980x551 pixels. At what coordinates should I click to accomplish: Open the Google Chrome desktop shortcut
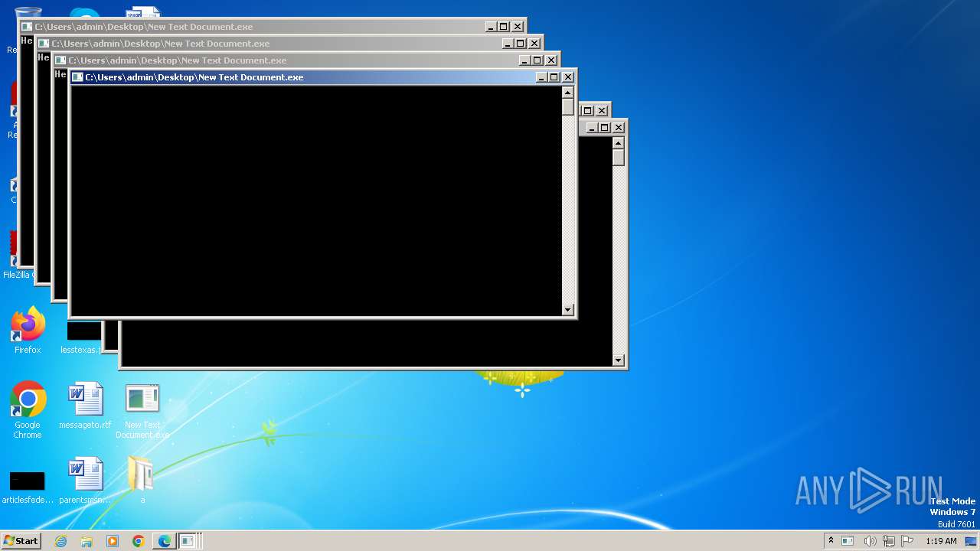coord(28,409)
